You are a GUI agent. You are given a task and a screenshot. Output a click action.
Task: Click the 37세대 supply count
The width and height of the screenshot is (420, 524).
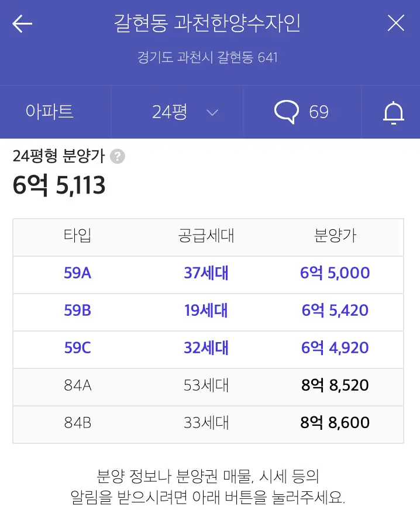click(206, 273)
